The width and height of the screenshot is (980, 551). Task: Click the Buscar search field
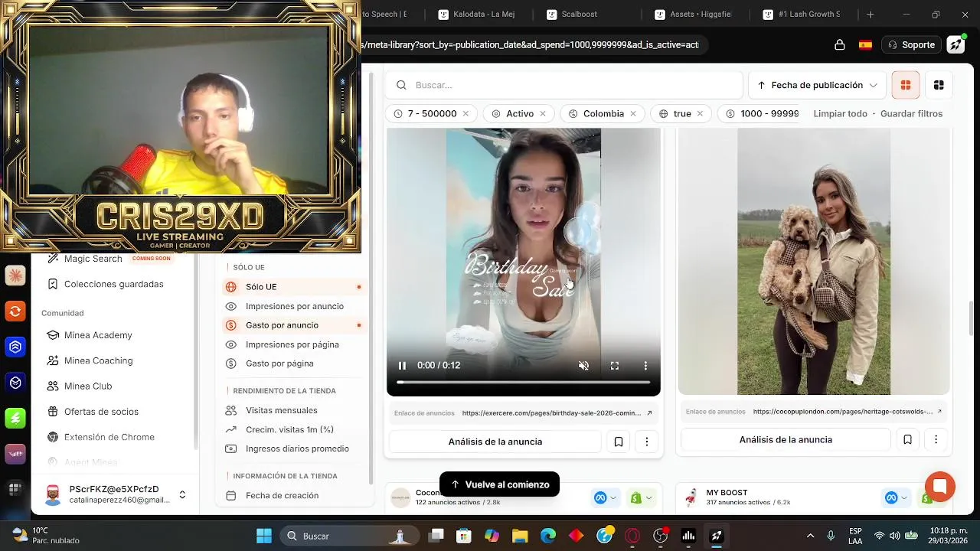(x=564, y=85)
